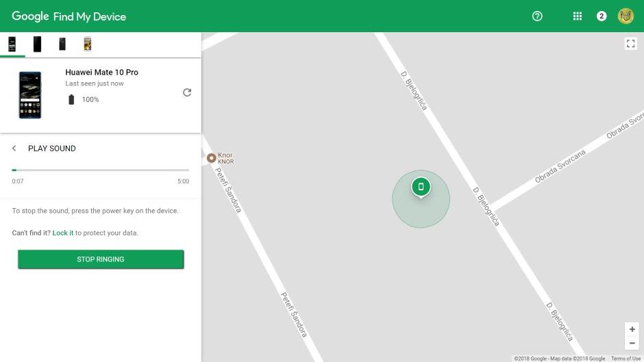
Task: Open the account profile avatar
Action: pyautogui.click(x=626, y=16)
